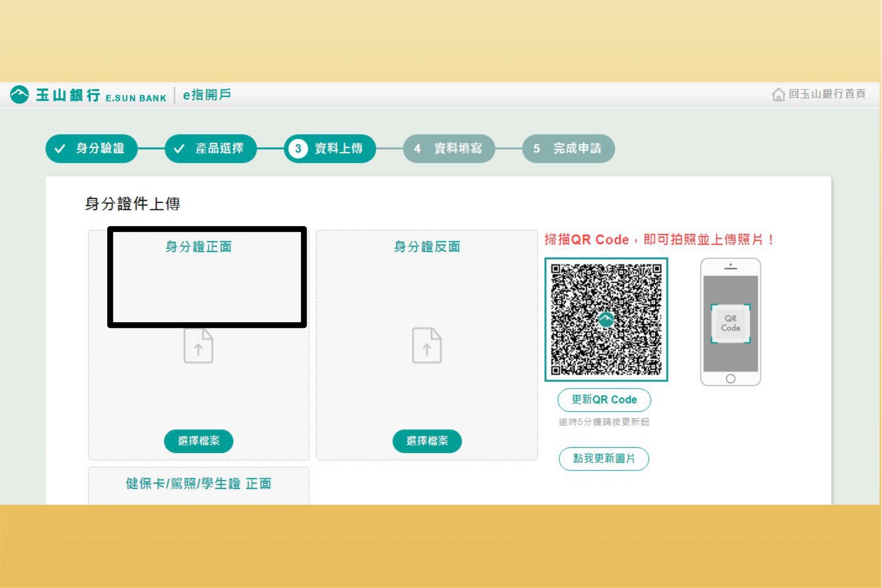The height and width of the screenshot is (588, 882).
Task: Click the 更新QR Code button
Action: click(x=604, y=400)
